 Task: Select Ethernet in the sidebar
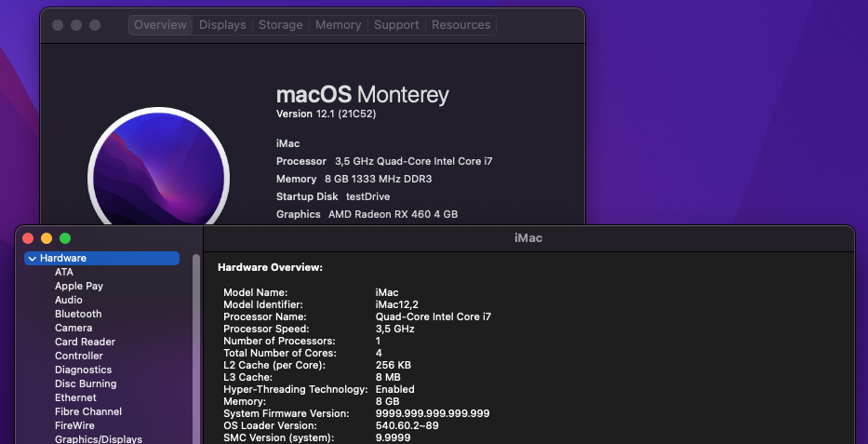point(75,397)
